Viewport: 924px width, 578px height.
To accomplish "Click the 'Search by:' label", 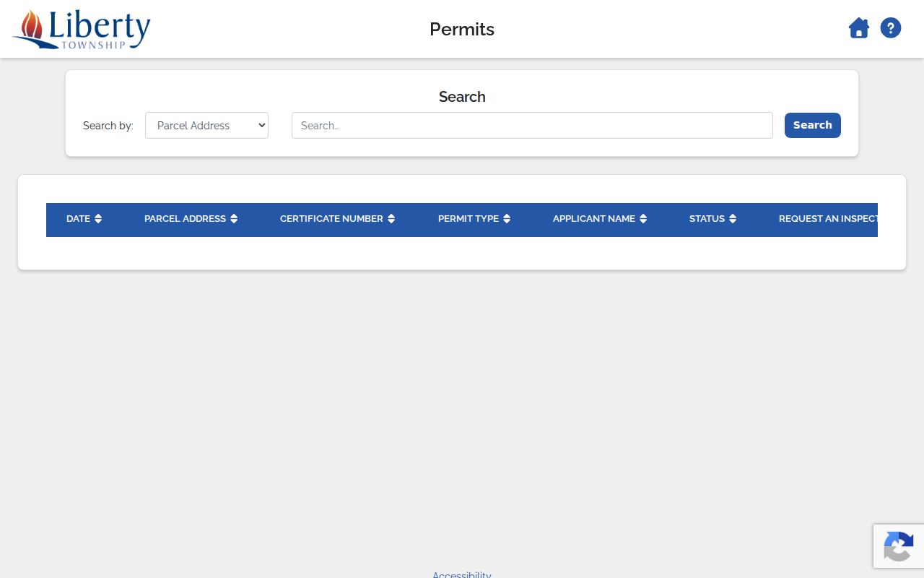I will 108,126.
